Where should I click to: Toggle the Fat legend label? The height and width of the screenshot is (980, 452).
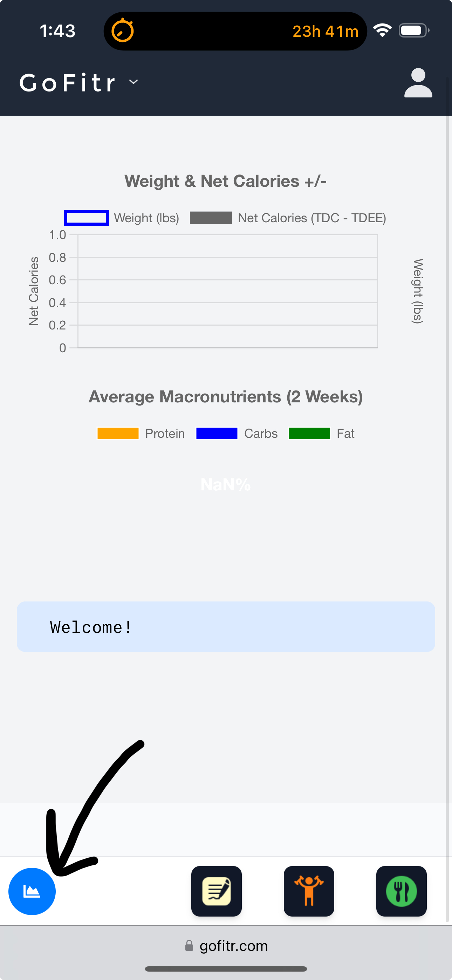click(345, 433)
